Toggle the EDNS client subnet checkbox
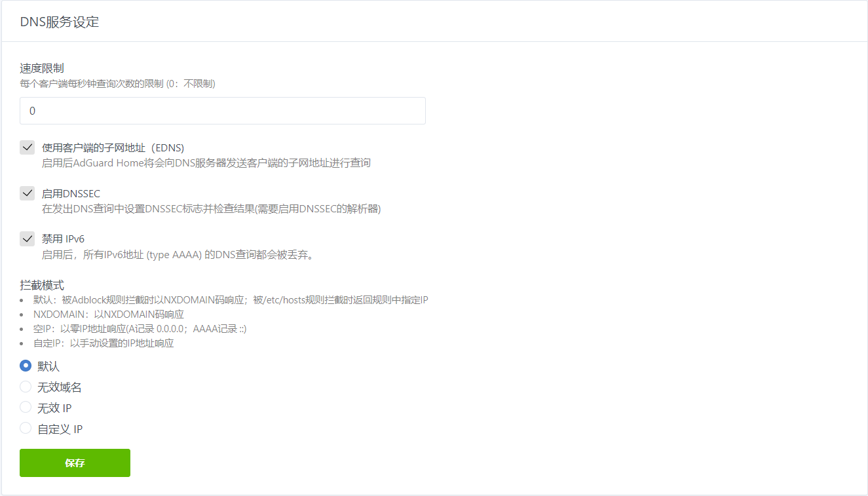This screenshot has height=496, width=868. (x=27, y=147)
